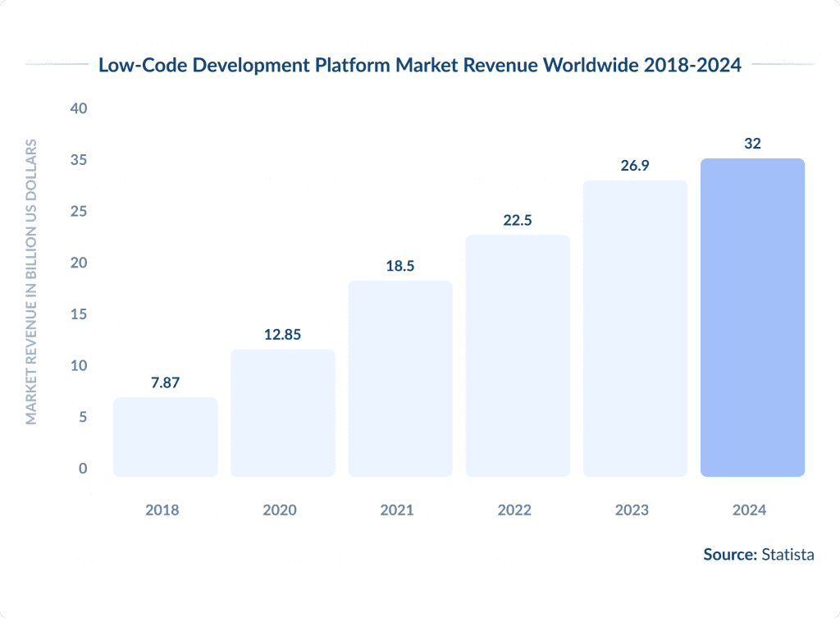The image size is (840, 618).
Task: Click the 18.5 value label
Action: coord(399,265)
